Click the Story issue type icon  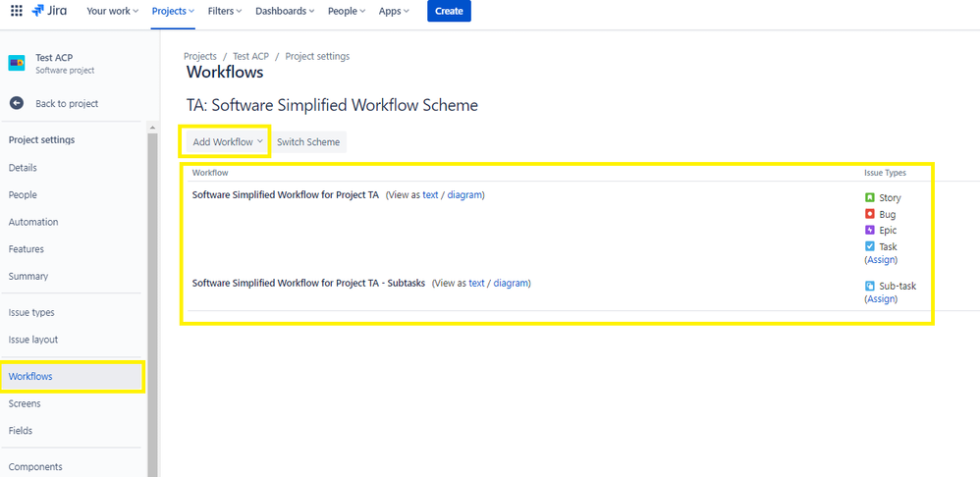[869, 197]
